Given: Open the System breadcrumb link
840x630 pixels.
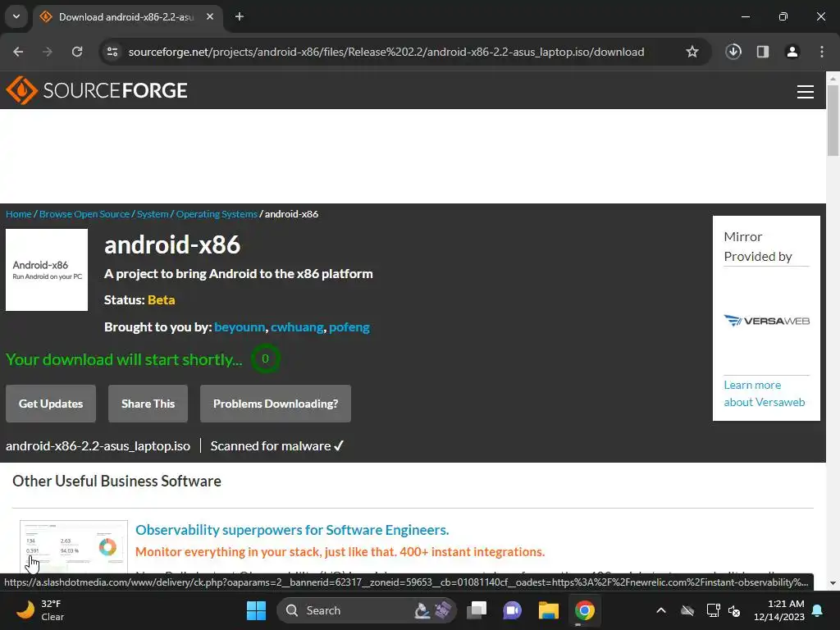Looking at the screenshot, I should (153, 214).
